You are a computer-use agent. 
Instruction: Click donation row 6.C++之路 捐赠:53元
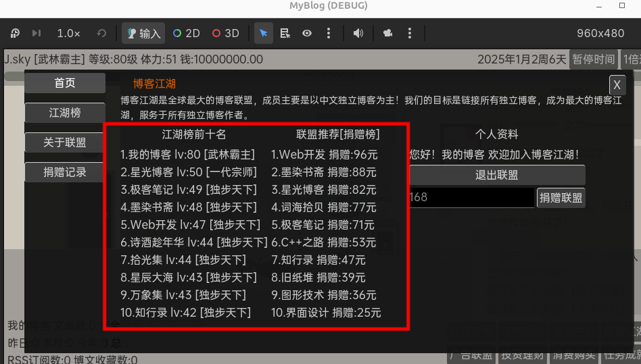point(324,242)
